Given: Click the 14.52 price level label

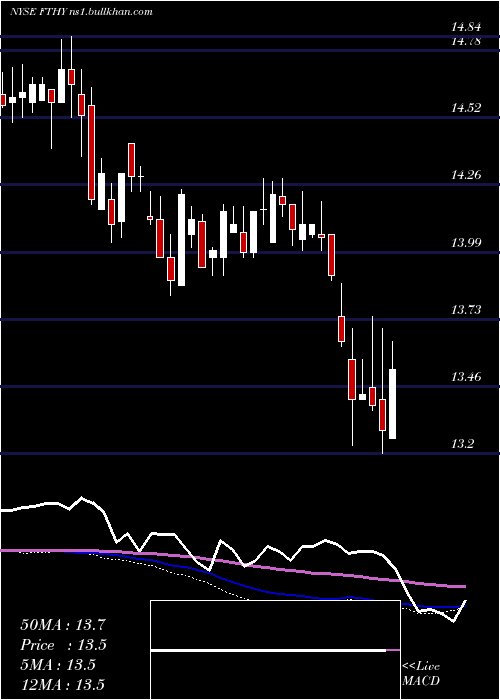Looking at the screenshot, I should [x=466, y=108].
